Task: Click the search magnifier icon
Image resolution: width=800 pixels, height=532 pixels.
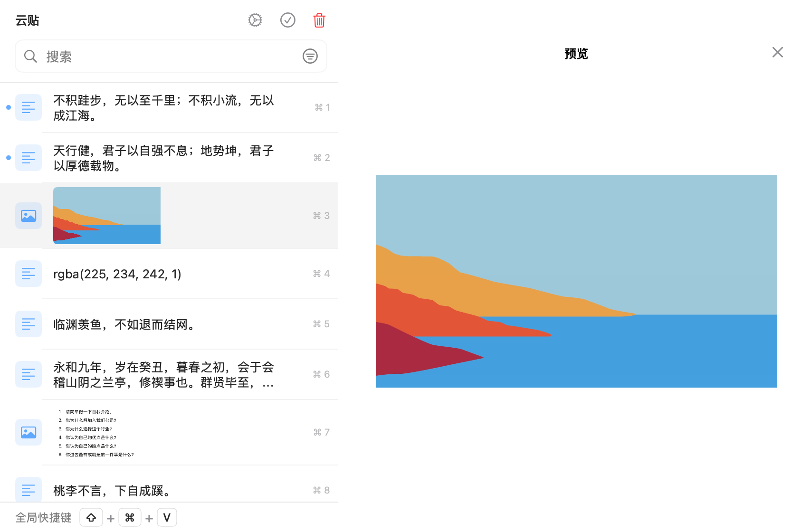Action: pyautogui.click(x=30, y=56)
